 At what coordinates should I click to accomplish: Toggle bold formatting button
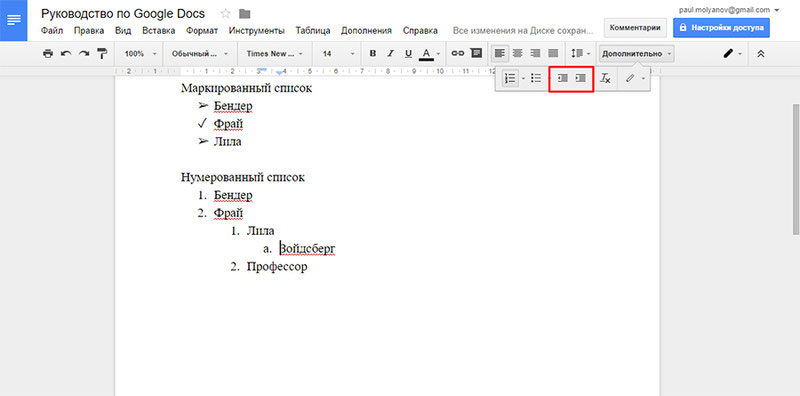point(373,53)
